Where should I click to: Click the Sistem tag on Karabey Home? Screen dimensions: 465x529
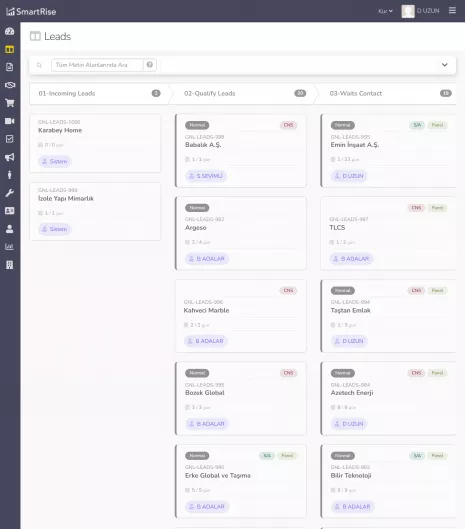pyautogui.click(x=55, y=162)
